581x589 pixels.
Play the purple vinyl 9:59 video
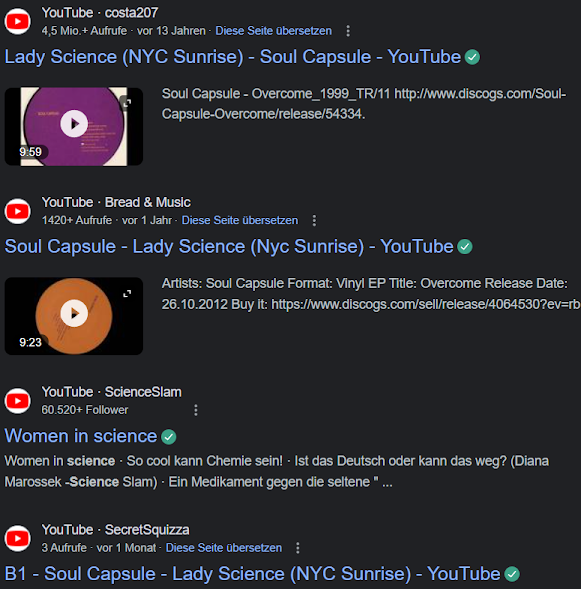click(74, 124)
